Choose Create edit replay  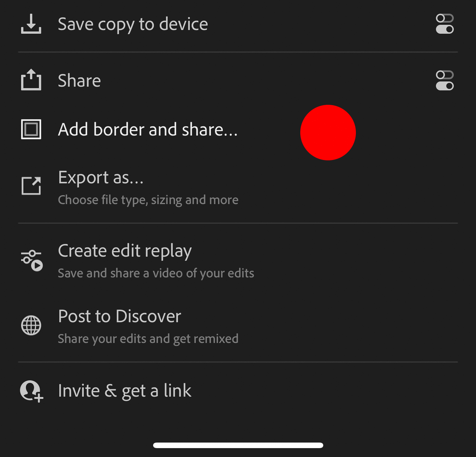coord(125,251)
